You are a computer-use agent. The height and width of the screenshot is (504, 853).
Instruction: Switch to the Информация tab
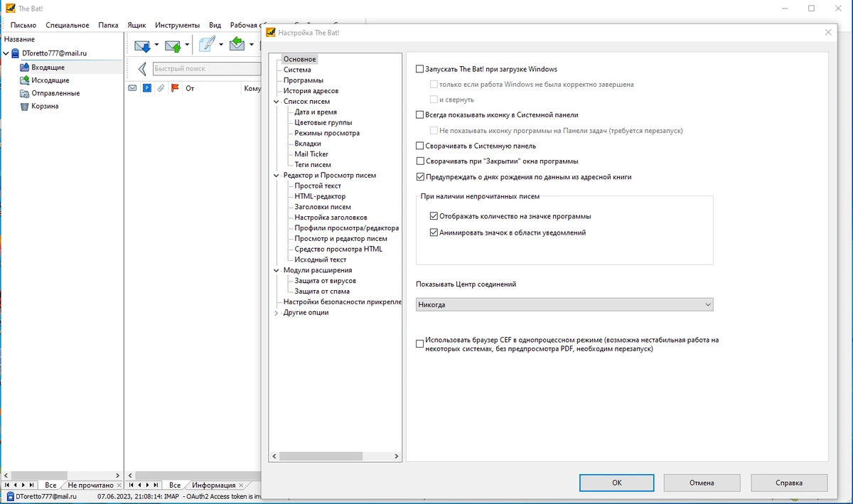[214, 486]
